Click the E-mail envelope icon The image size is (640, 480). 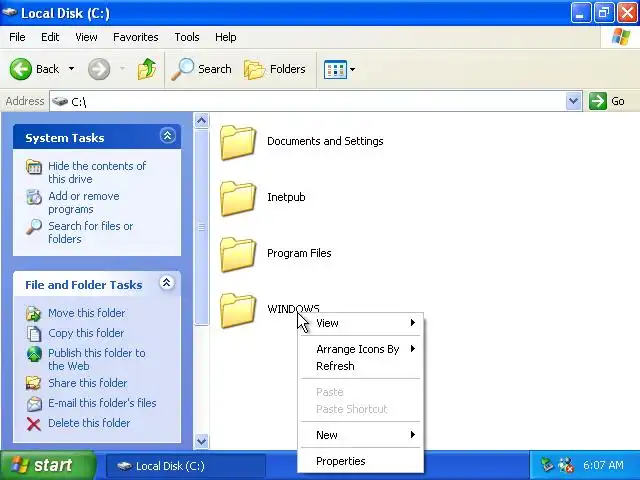[34, 403]
